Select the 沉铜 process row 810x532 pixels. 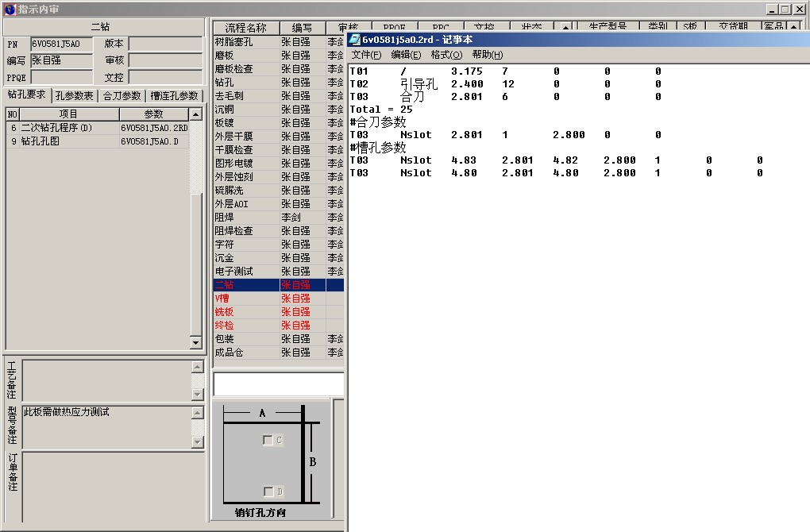tap(279, 109)
